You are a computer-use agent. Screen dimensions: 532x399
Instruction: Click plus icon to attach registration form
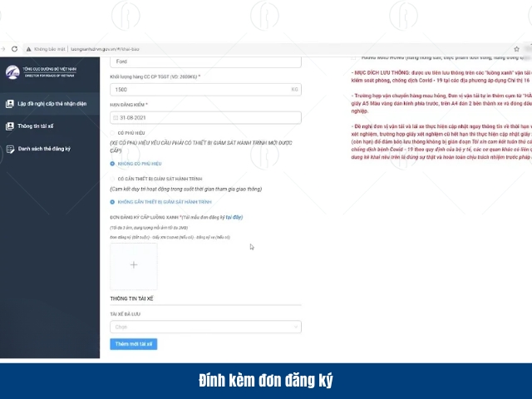coord(134,265)
